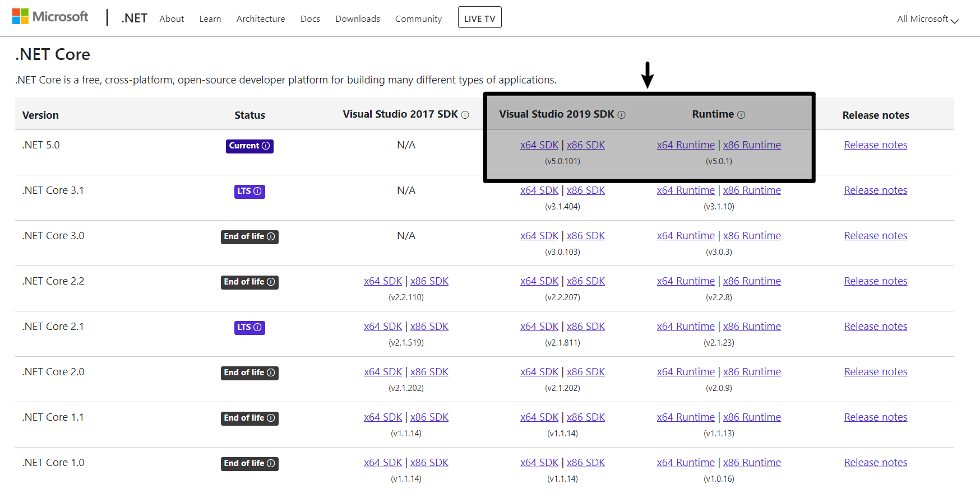Click the Status column header
This screenshot has height=503, width=980.
tap(249, 115)
